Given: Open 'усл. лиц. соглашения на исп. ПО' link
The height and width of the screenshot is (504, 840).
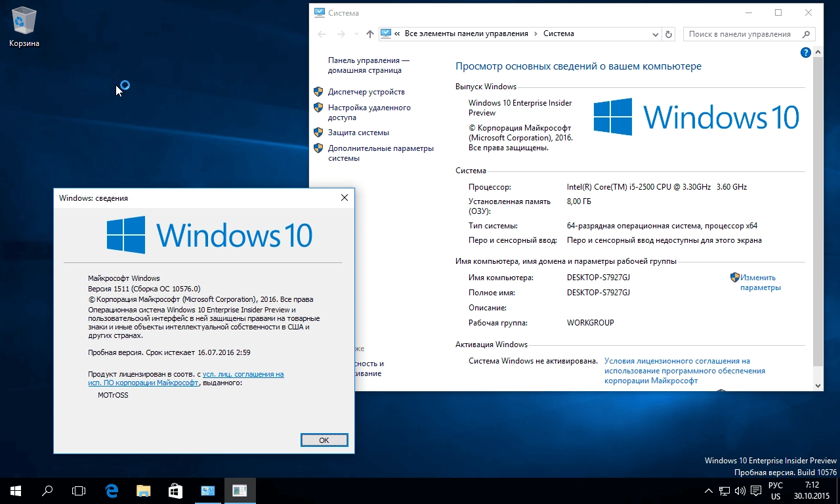Looking at the screenshot, I should click(186, 378).
